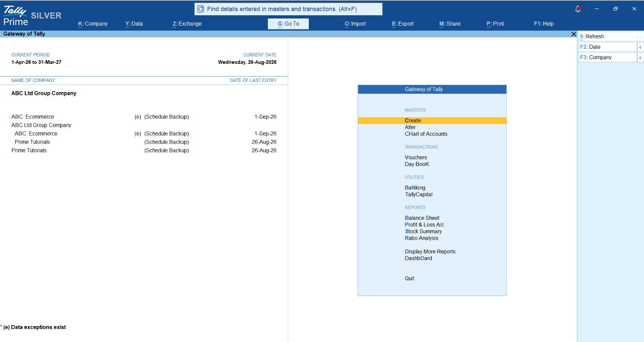644x342 pixels.
Task: Open the Y: Data menu
Action: pyautogui.click(x=134, y=24)
